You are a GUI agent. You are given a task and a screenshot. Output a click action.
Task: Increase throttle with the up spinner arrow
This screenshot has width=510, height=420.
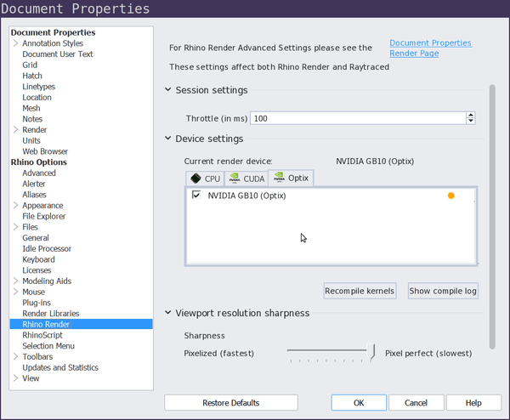click(471, 115)
